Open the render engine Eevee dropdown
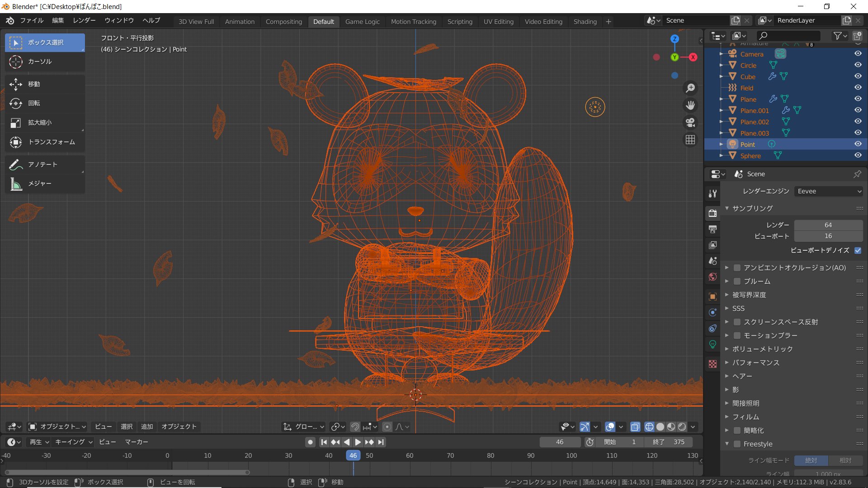This screenshot has width=868, height=488. click(828, 192)
